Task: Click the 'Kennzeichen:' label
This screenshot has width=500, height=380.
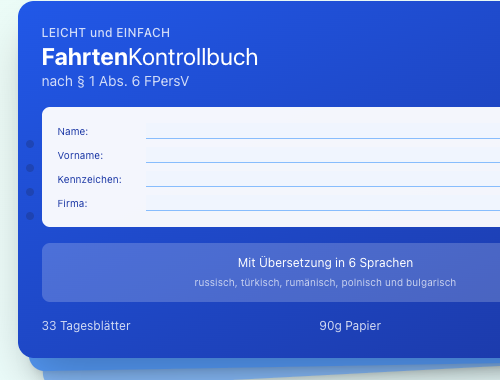Action: [x=89, y=180]
